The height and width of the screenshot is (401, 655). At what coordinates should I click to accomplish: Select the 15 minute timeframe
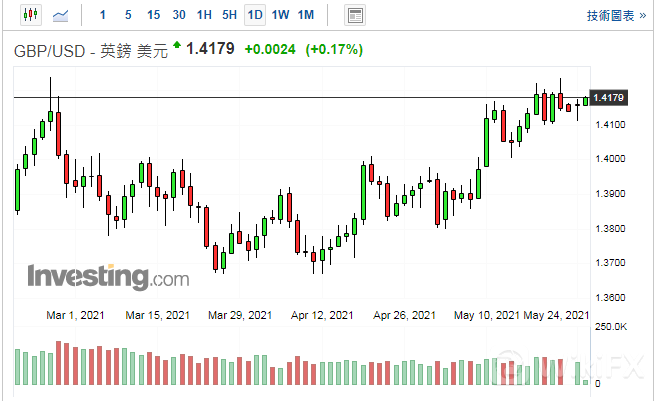pos(153,15)
